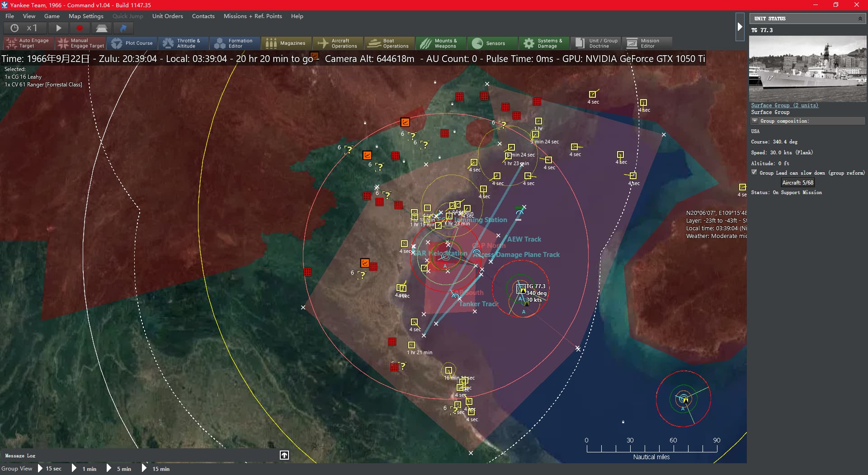
Task: Click the Nautical miles scale bar
Action: tap(651, 449)
